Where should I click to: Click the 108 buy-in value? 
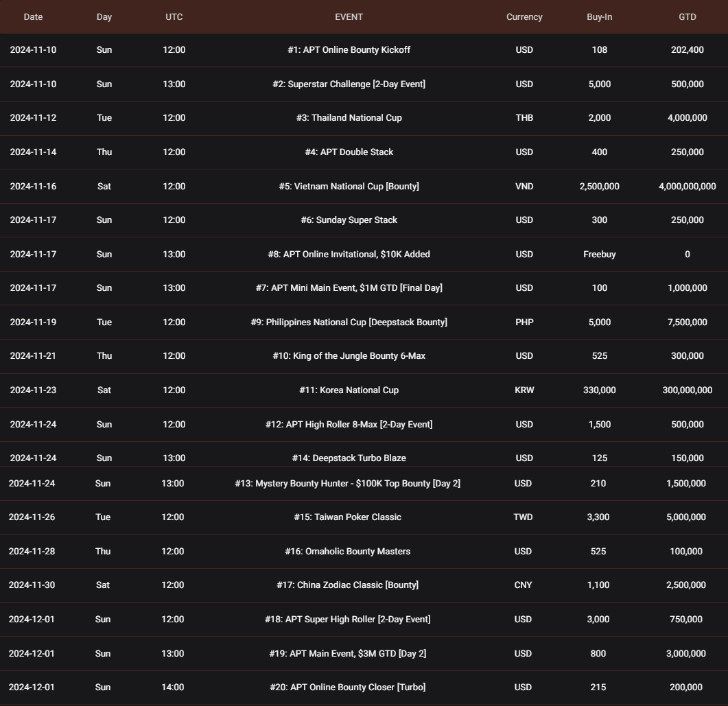tap(600, 49)
